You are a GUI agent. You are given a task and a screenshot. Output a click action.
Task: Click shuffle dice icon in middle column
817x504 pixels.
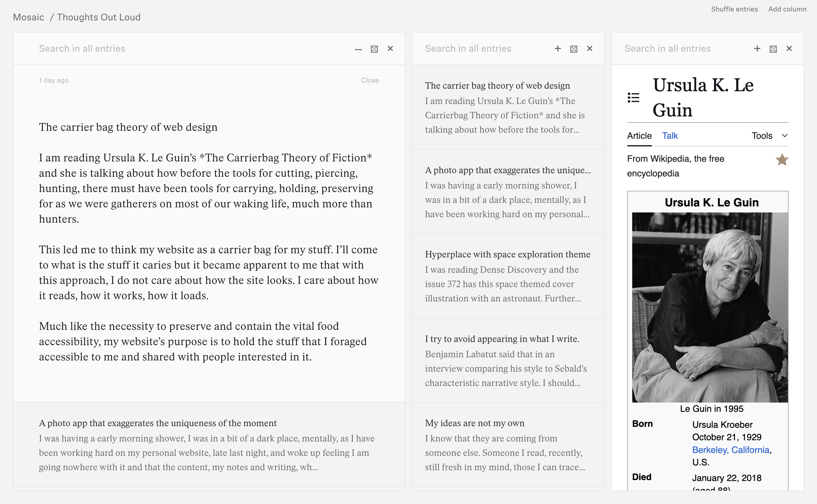tap(573, 49)
